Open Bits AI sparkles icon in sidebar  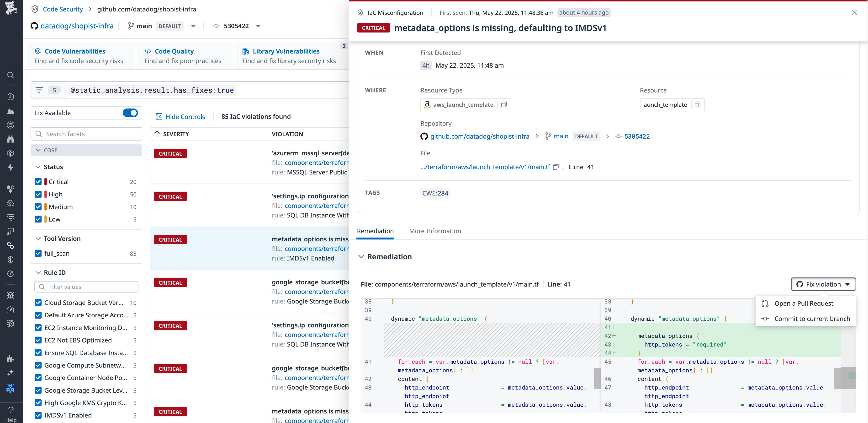click(x=11, y=372)
